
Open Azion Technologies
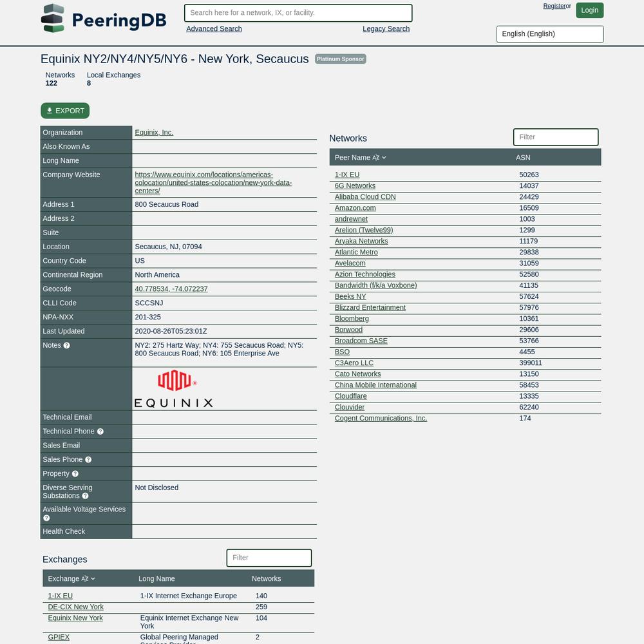coord(365,275)
